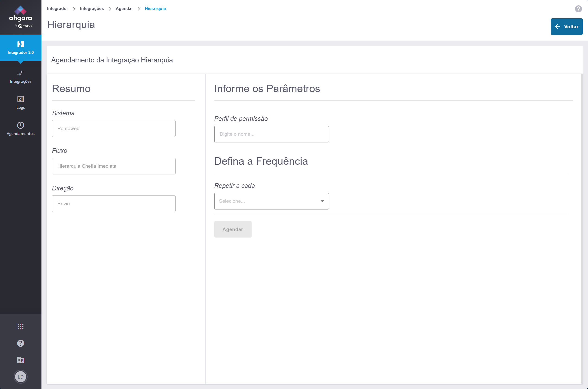Viewport: 588px width, 389px height.
Task: Click the sidebar help question icon
Action: pyautogui.click(x=21, y=343)
